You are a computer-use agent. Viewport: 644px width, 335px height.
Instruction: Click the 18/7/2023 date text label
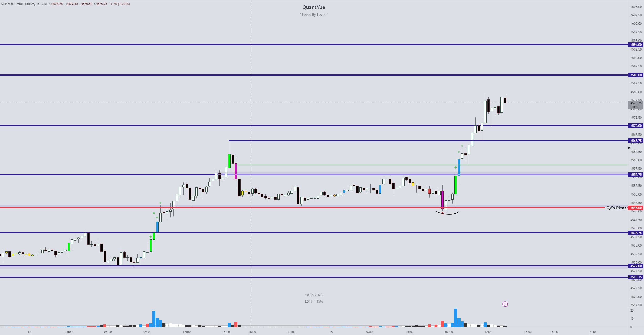pyautogui.click(x=314, y=295)
